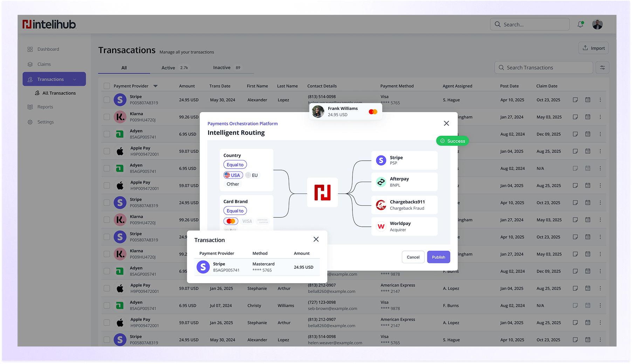Image resolution: width=632 pixels, height=364 pixels.
Task: Close the Transaction popup
Action: [x=316, y=239]
